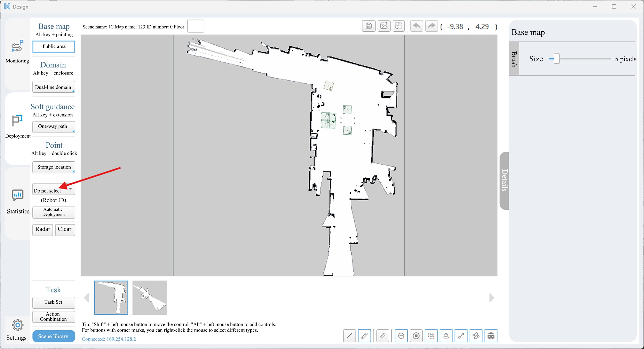Expand the Details side panel
The width and height of the screenshot is (644, 349).
pos(504,180)
